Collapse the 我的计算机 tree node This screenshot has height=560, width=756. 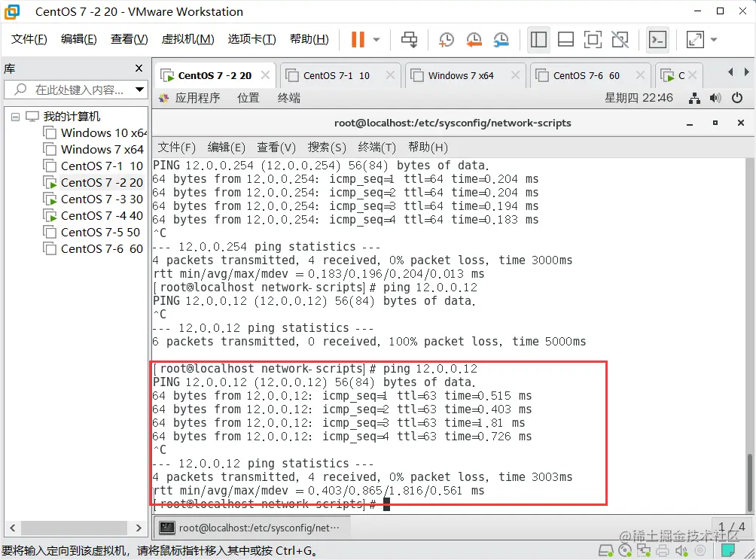[x=16, y=116]
